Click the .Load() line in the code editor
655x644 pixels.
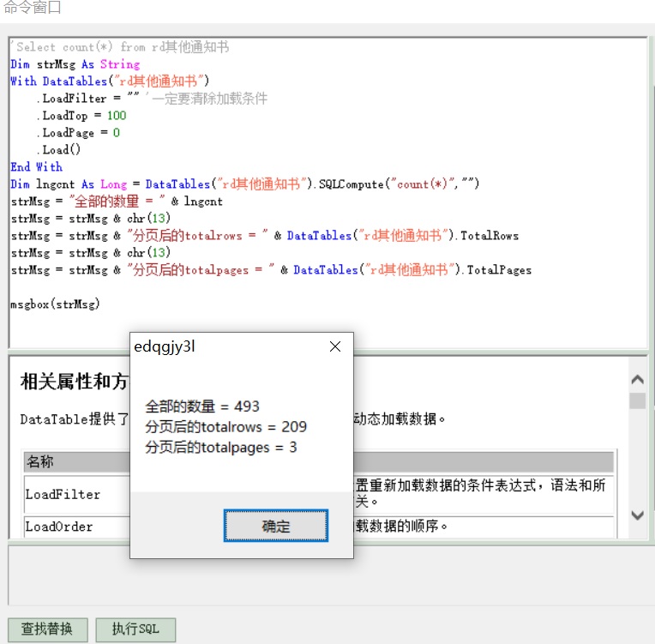coord(62,150)
